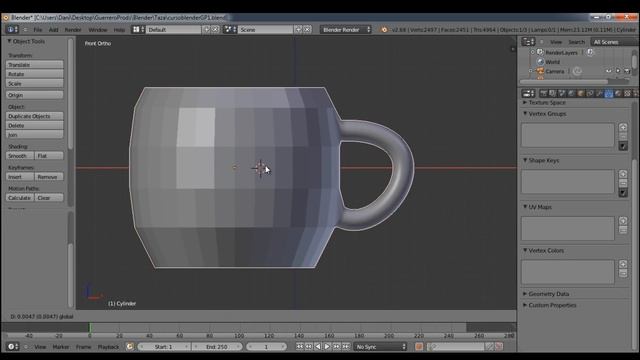Image resolution: width=640 pixels, height=360 pixels.
Task: Open the properties editor type selector
Action: click(529, 93)
